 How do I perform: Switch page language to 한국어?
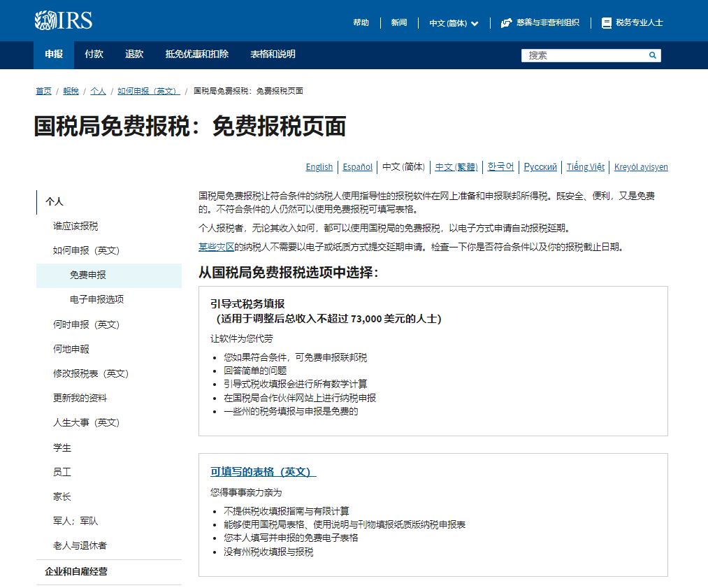(500, 167)
